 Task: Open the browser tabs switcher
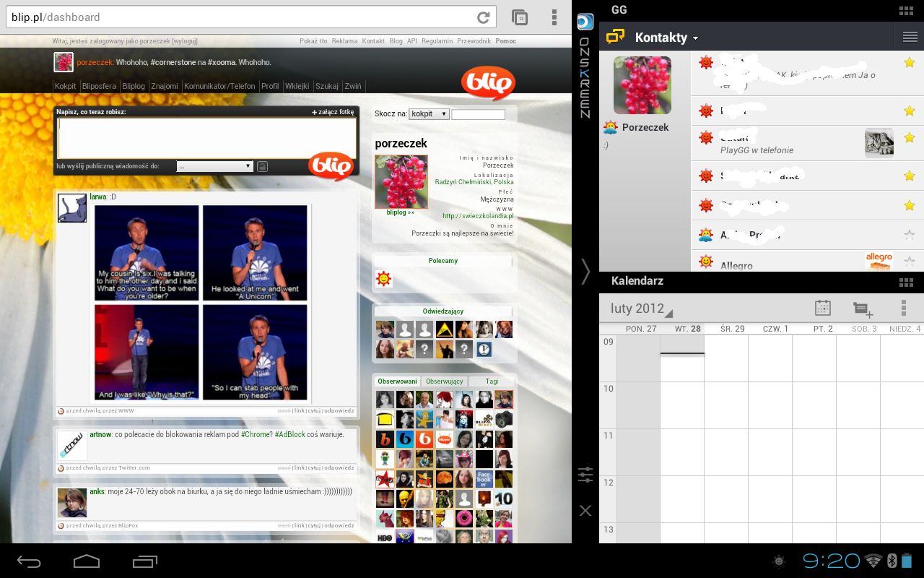tap(519, 17)
